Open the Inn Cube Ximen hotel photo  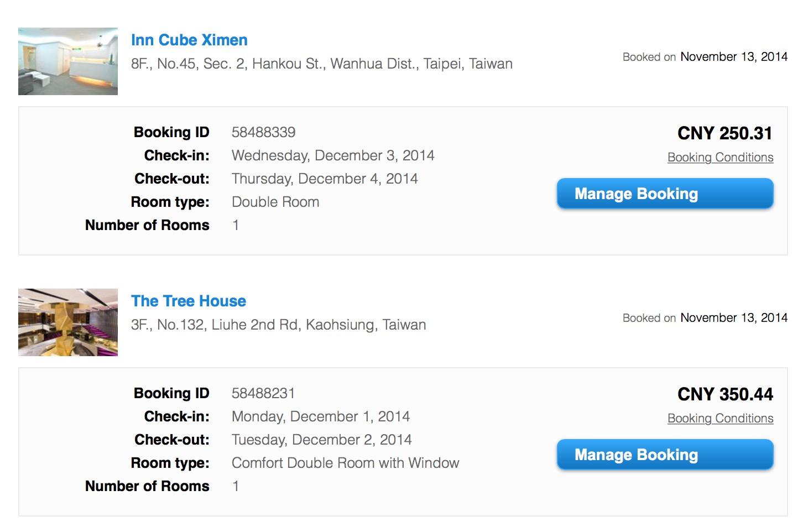pos(68,61)
